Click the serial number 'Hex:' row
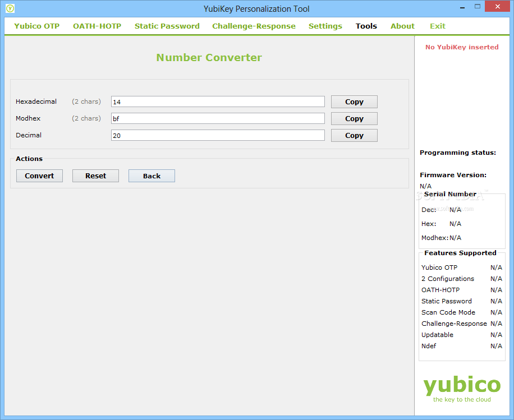The width and height of the screenshot is (514, 420). coord(441,224)
